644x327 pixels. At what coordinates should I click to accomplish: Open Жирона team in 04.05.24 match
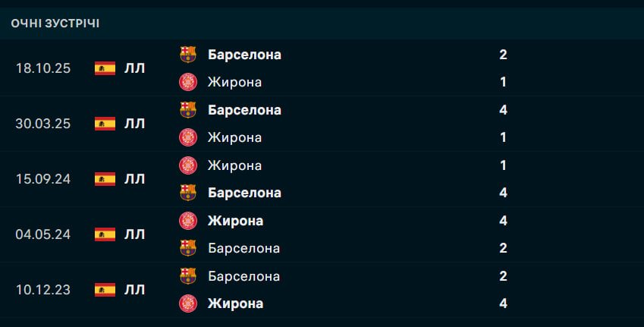click(x=235, y=221)
